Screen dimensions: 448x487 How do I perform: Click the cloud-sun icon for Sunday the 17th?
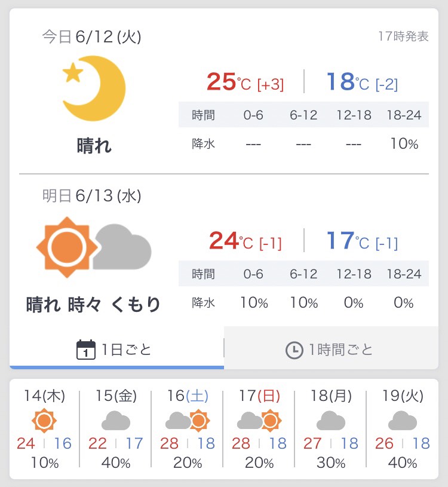[x=259, y=421]
